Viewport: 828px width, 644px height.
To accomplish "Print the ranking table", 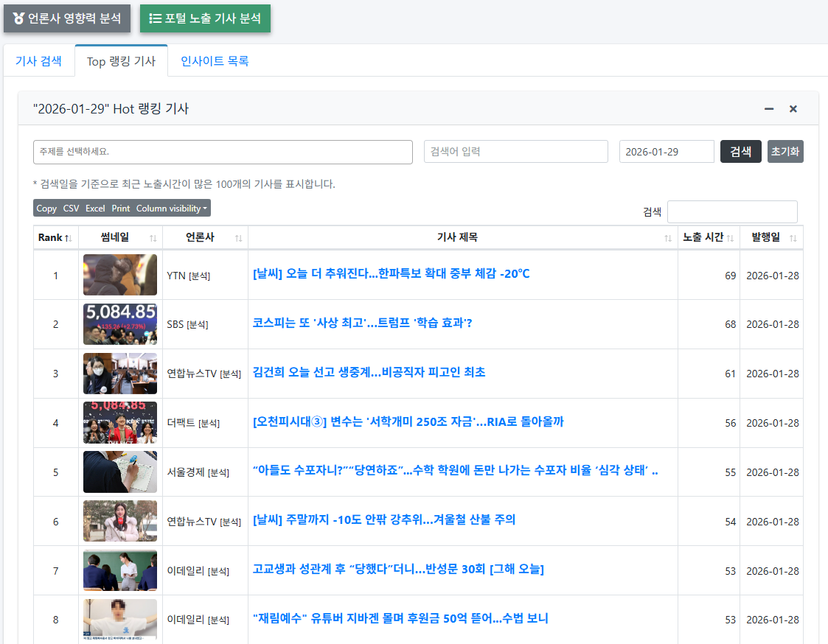I will click(x=121, y=208).
